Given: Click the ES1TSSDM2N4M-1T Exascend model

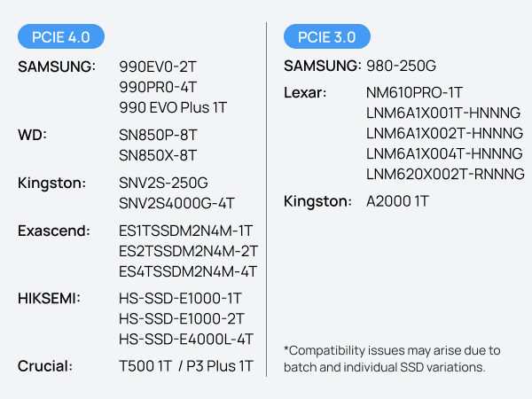Looking at the screenshot, I should (x=186, y=231).
